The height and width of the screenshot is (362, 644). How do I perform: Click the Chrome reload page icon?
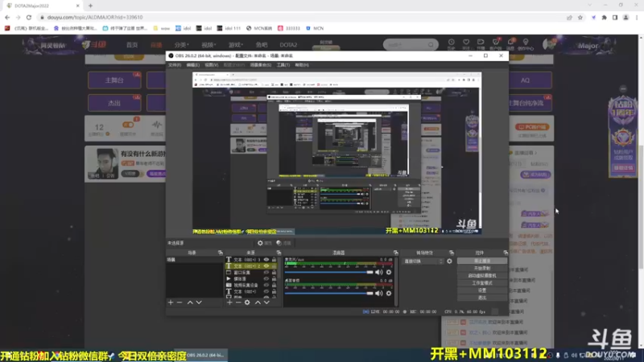coord(29,17)
